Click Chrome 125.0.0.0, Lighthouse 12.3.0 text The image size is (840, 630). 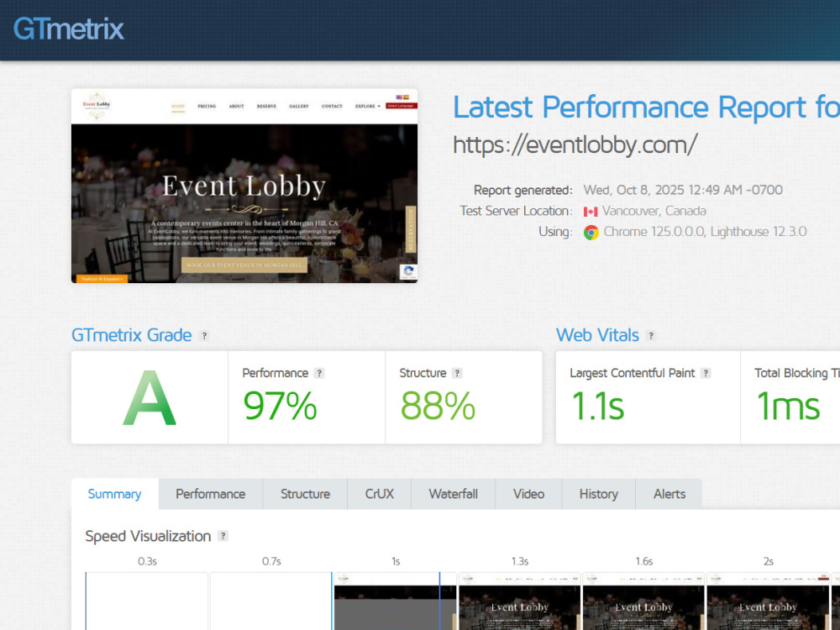click(705, 232)
